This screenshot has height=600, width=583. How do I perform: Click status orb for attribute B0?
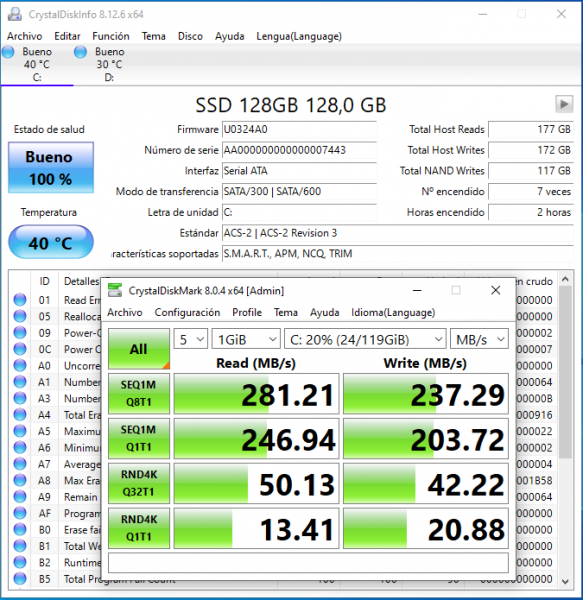(20, 530)
